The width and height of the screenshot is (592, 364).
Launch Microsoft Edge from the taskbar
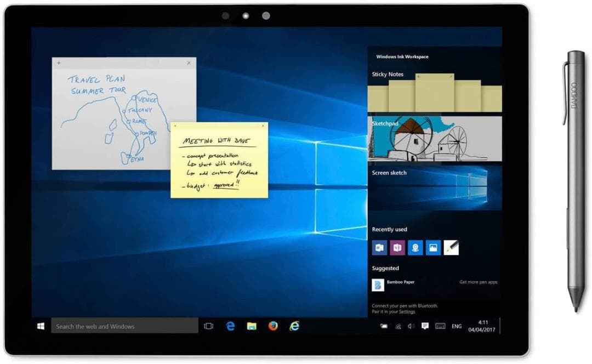click(231, 326)
